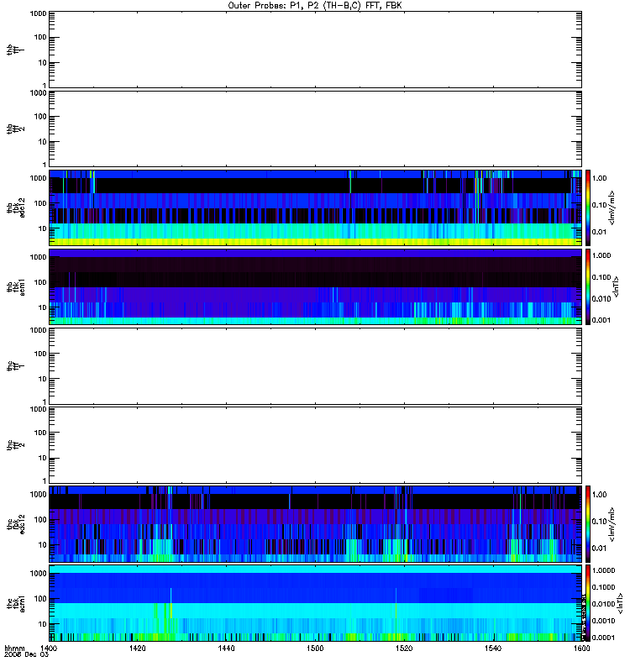Click the '1500' time axis label
Viewport: 630px width, 672px height.
coord(315,648)
